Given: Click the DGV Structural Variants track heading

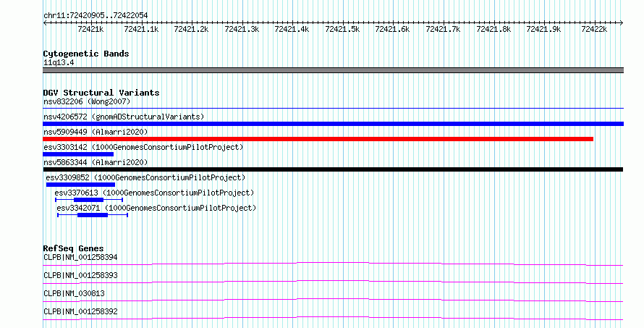Looking at the screenshot, I should pyautogui.click(x=101, y=93).
